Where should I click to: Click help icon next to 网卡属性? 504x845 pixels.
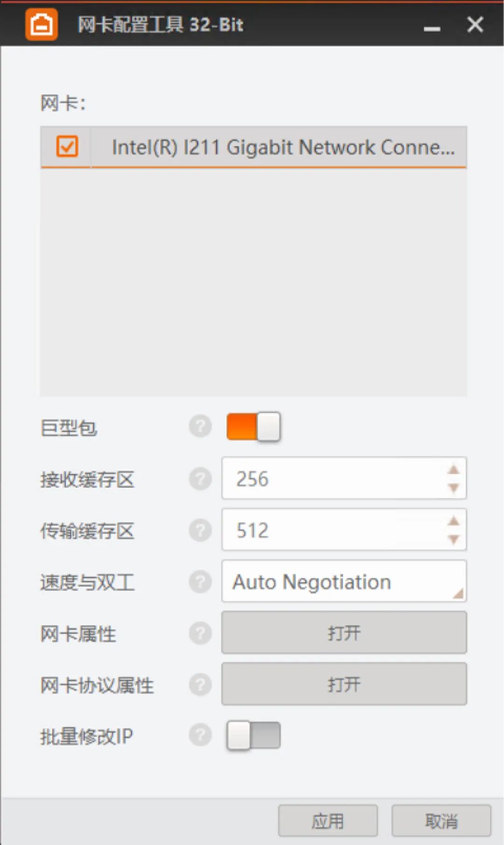click(200, 633)
